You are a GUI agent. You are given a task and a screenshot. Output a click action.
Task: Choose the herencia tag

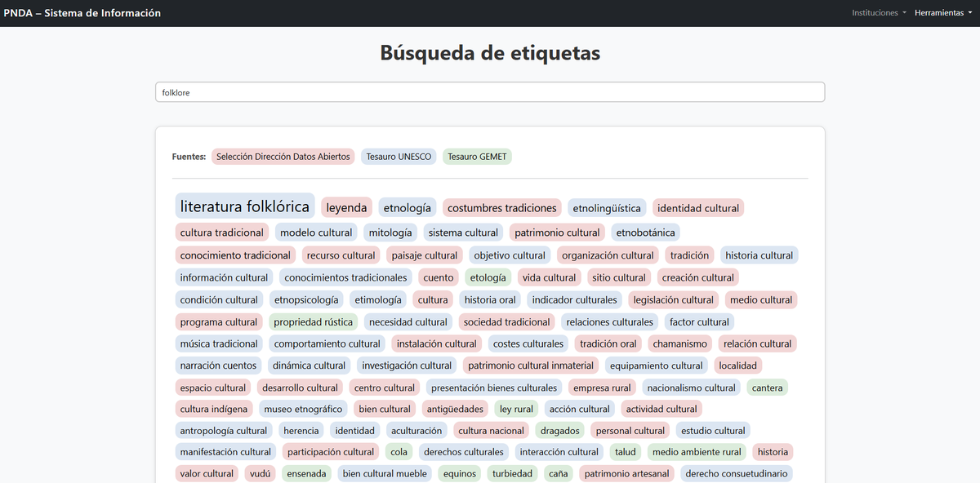coord(301,431)
